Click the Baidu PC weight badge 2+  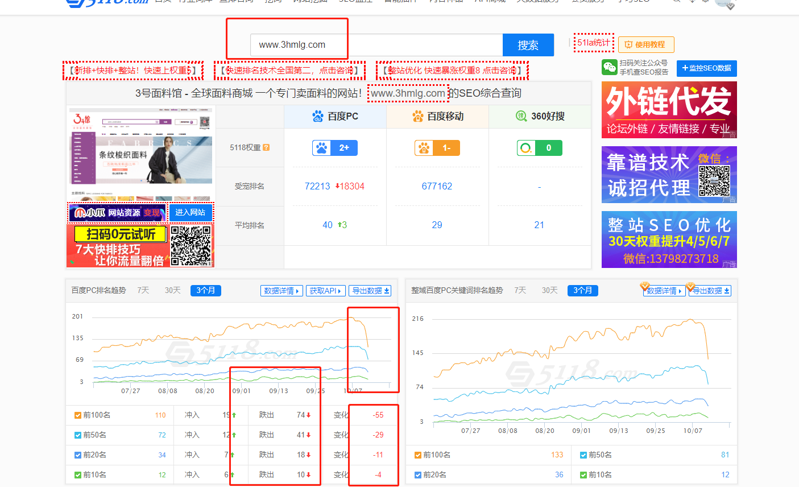click(335, 148)
